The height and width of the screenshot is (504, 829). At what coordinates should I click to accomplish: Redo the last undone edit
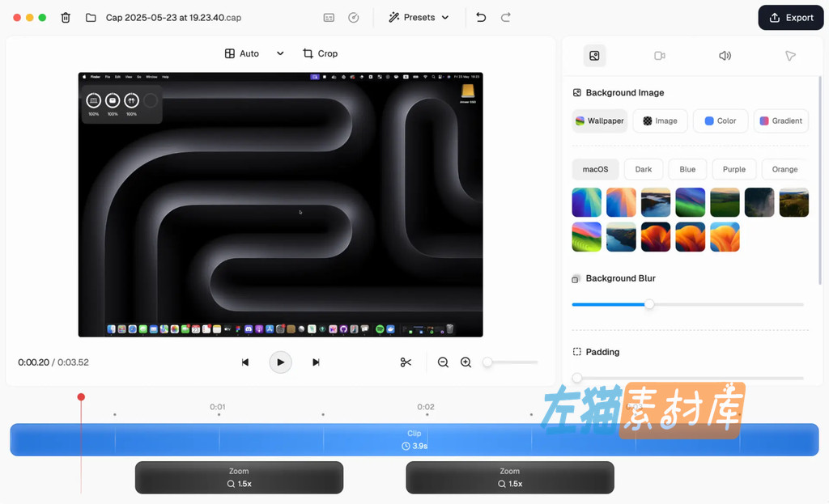pos(506,18)
